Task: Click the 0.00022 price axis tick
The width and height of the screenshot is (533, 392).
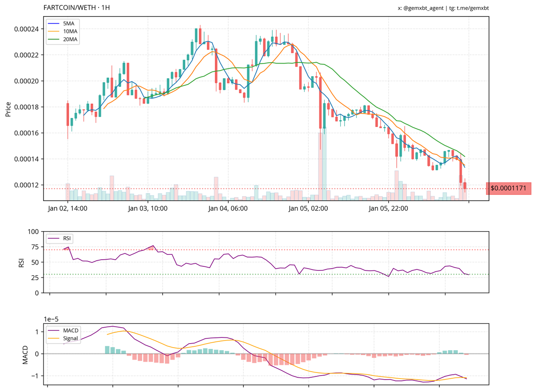Action: click(x=26, y=55)
